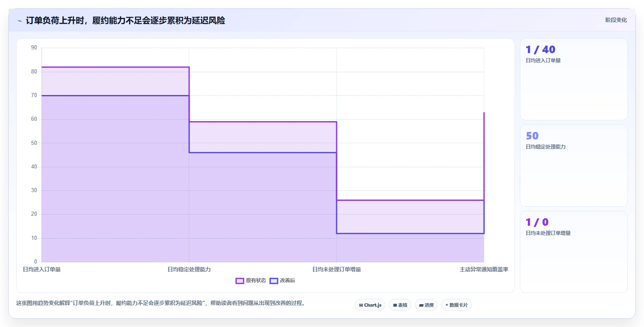Screen dimensions: 644x327
Task: Click the 阶段变化 label in the header
Action: point(616,20)
